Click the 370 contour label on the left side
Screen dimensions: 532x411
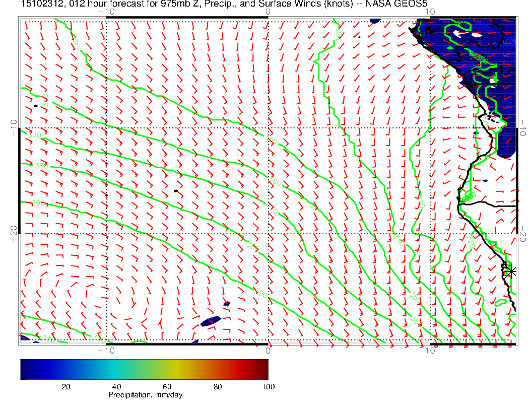(x=34, y=136)
